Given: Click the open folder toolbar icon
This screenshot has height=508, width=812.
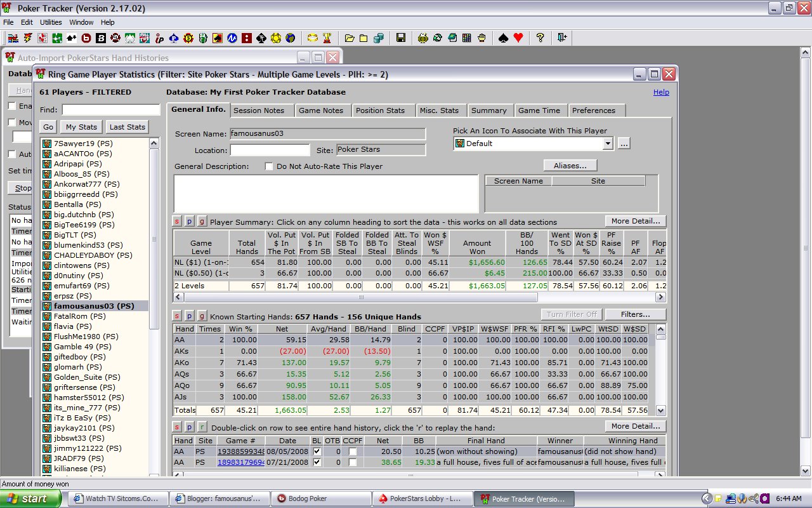Looking at the screenshot, I should coord(350,38).
